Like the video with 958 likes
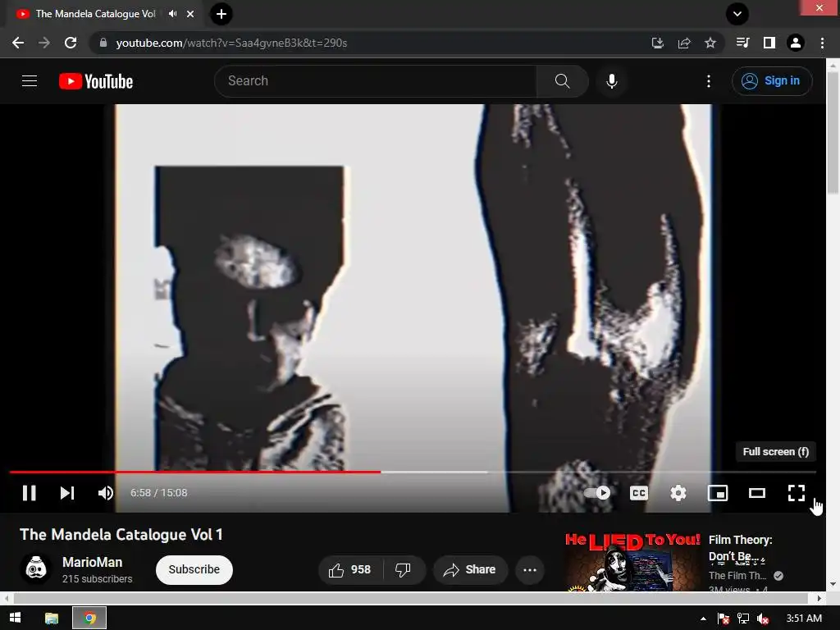The image size is (840, 630). pyautogui.click(x=350, y=569)
